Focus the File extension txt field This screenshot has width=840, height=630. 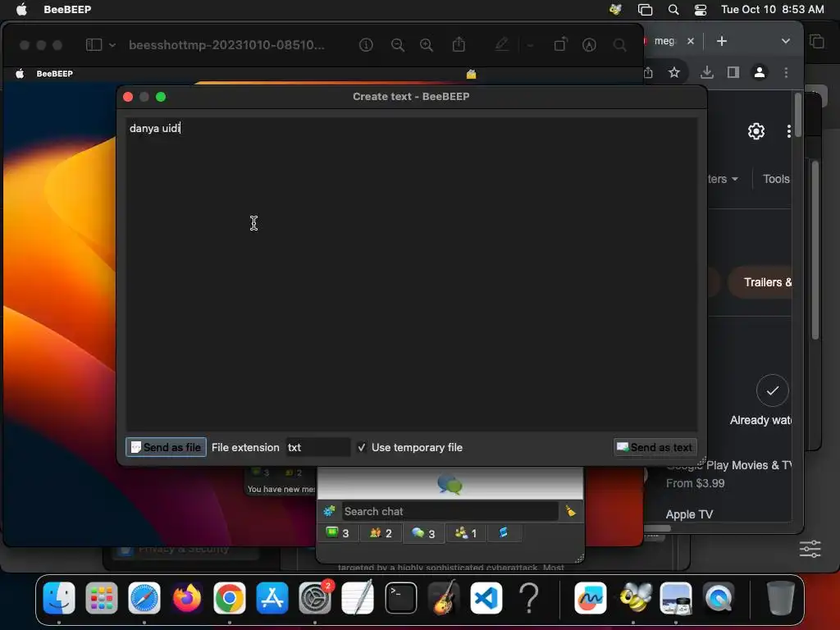(317, 447)
